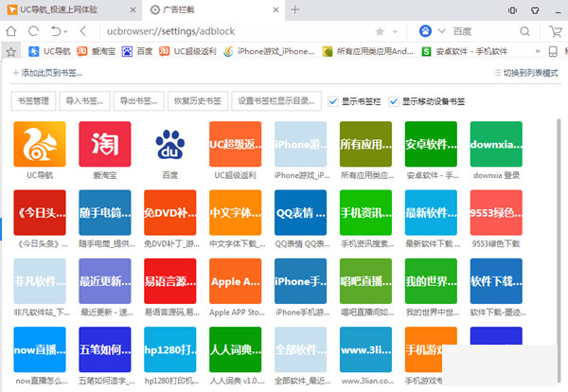568x392 pixels.
Task: Go to the home page
Action: tap(11, 31)
